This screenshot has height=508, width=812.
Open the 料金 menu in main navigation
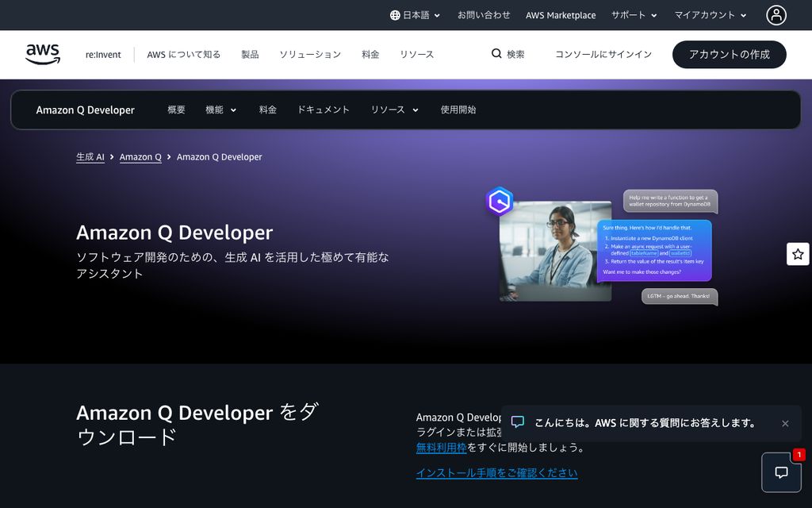[370, 55]
